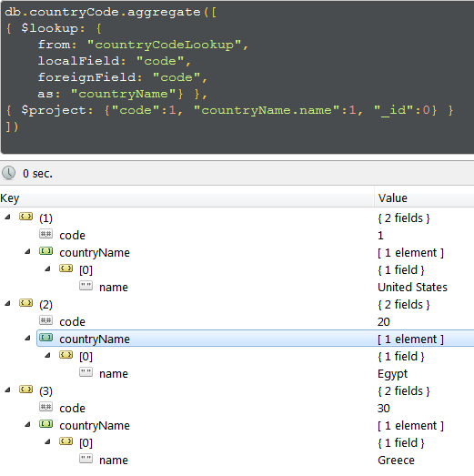Click the number icon beside code 20
The height and width of the screenshot is (476, 474).
pos(45,320)
